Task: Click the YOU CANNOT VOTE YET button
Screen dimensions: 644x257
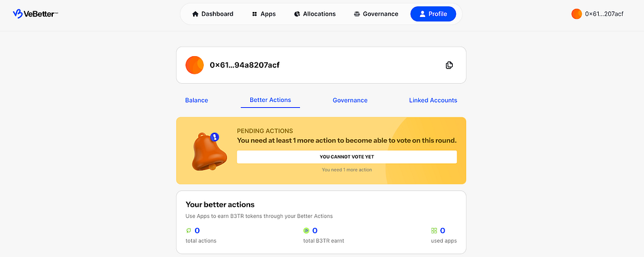Action: pyautogui.click(x=347, y=157)
